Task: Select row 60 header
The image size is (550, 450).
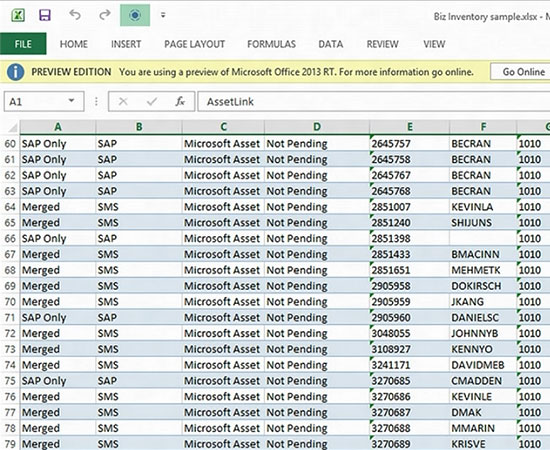Action: coord(10,144)
